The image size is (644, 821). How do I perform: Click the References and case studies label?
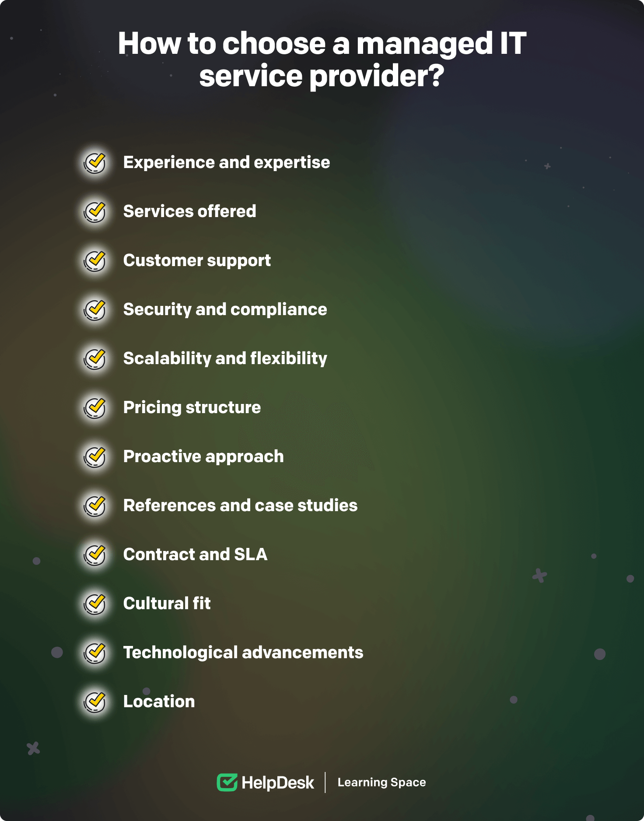(x=240, y=505)
